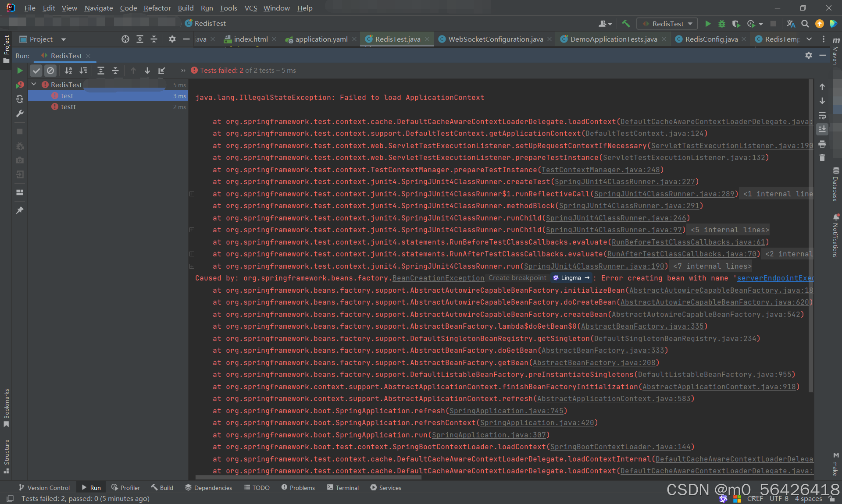Open the Refactor menu
The width and height of the screenshot is (842, 504).
(157, 8)
